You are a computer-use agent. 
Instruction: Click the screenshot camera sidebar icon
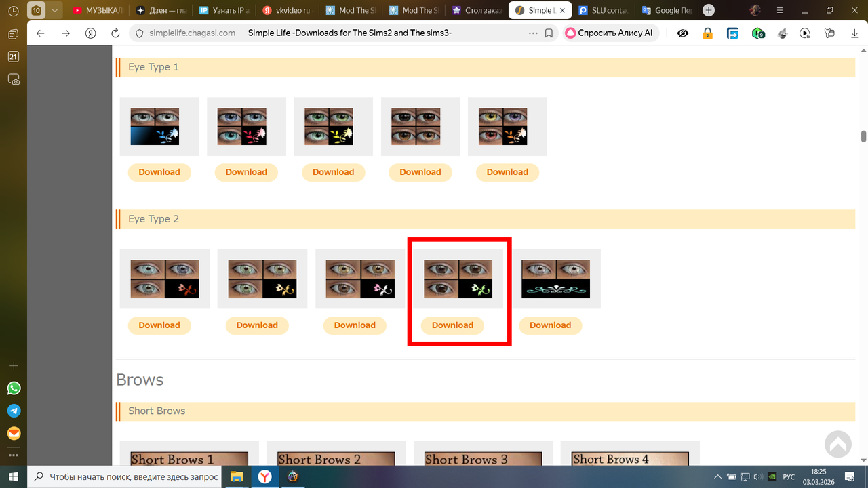[x=14, y=79]
